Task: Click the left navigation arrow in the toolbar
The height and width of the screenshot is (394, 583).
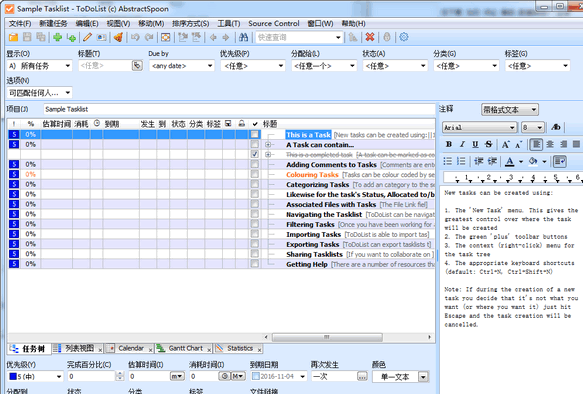Action: pos(213,37)
